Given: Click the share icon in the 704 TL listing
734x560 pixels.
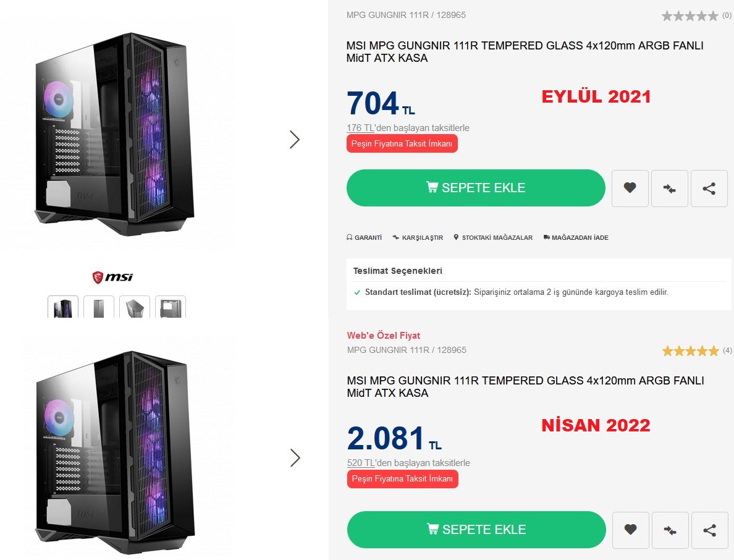Looking at the screenshot, I should tap(709, 189).
